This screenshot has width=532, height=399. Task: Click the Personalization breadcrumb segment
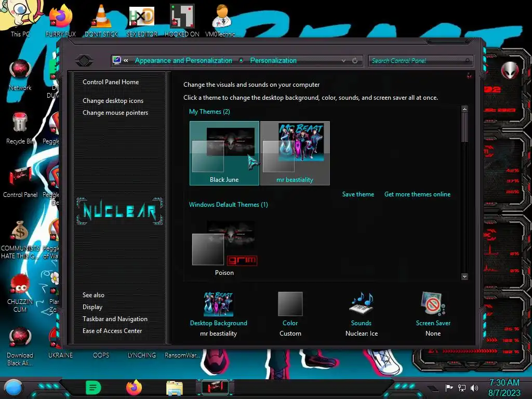273,60
